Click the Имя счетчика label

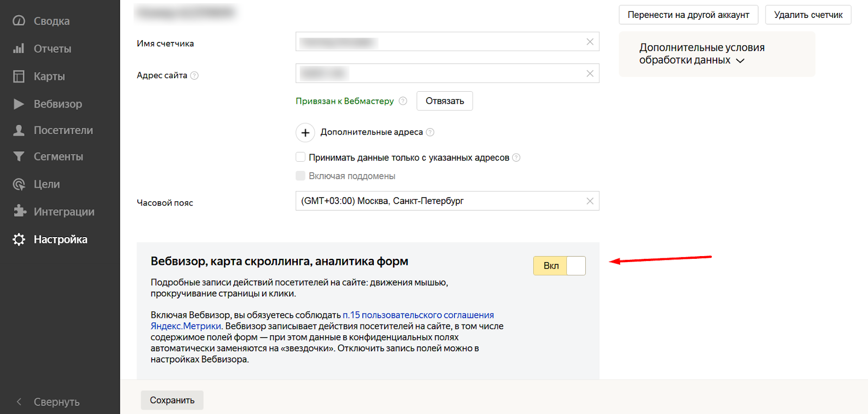[x=165, y=43]
